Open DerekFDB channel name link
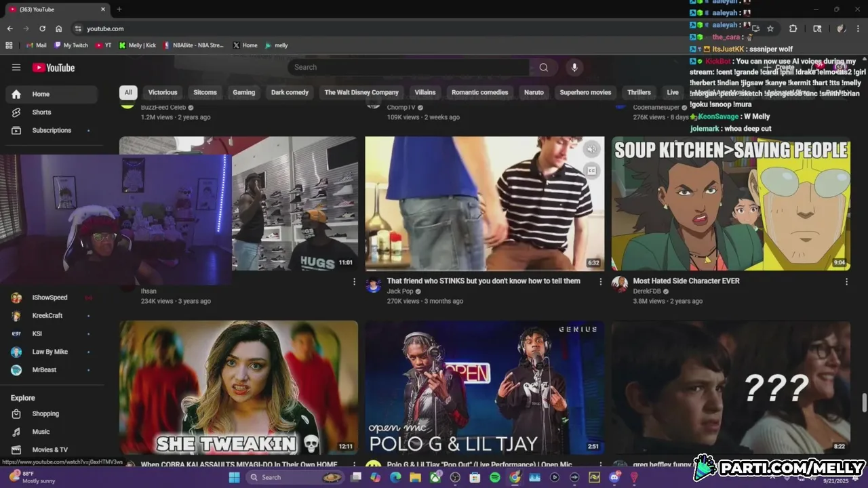This screenshot has height=488, width=868. tap(647, 291)
